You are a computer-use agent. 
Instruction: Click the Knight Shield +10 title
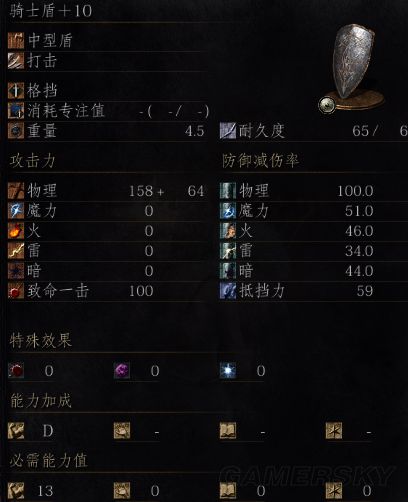[51, 11]
